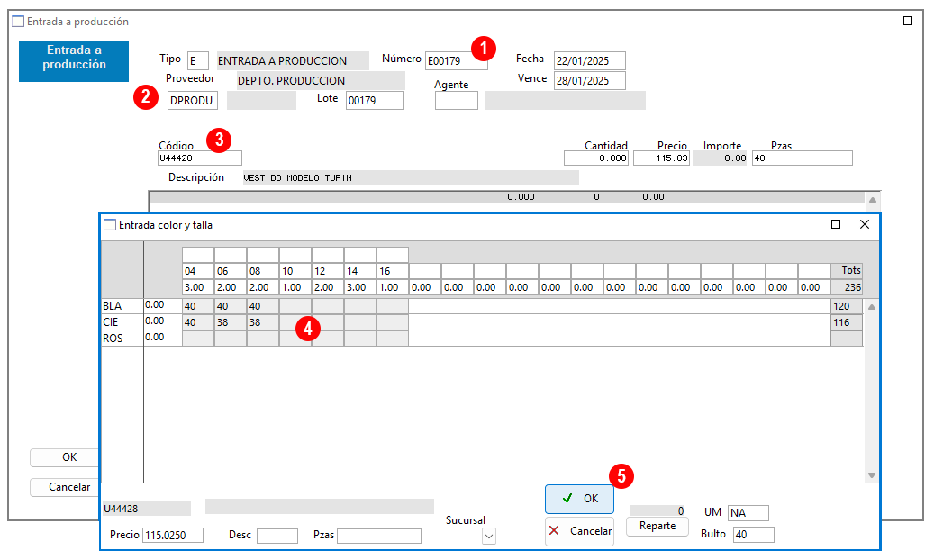Focus the Tipo field containing E
Image resolution: width=934 pixels, height=560 pixels.
[x=198, y=60]
